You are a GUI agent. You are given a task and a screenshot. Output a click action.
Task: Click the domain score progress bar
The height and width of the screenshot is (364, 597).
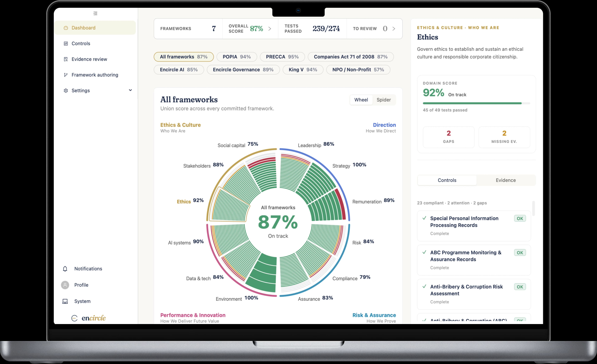[476, 103]
